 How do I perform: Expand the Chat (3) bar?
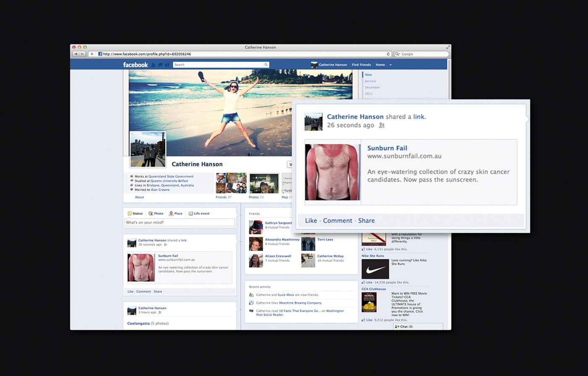click(x=417, y=326)
